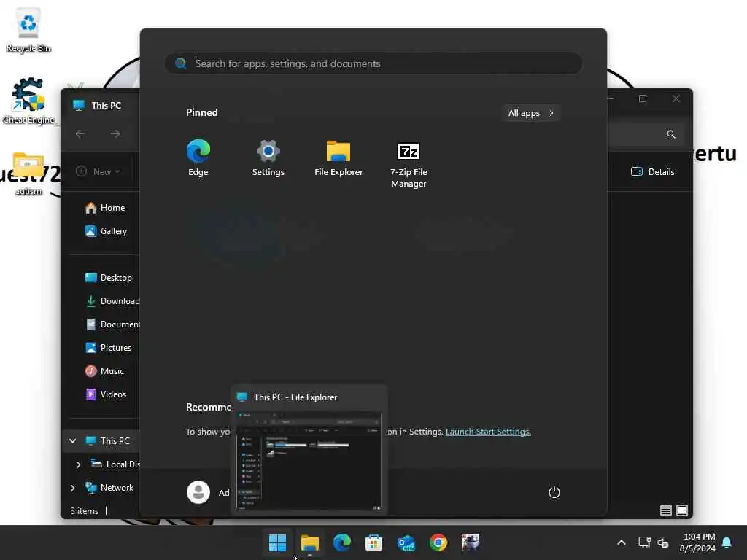Click the File Explorer search magnifier
Viewport: 747px width, 560px height.
(x=671, y=134)
